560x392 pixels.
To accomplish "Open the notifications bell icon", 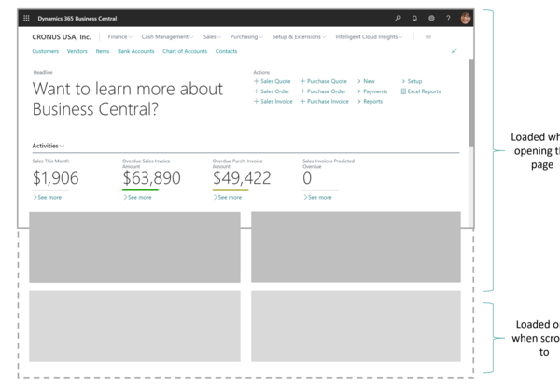I will pyautogui.click(x=414, y=18).
